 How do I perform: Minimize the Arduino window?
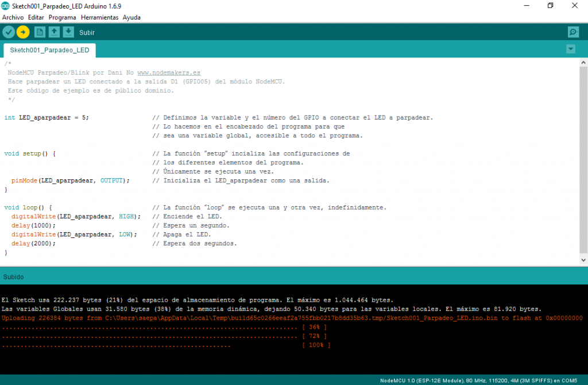(x=527, y=6)
